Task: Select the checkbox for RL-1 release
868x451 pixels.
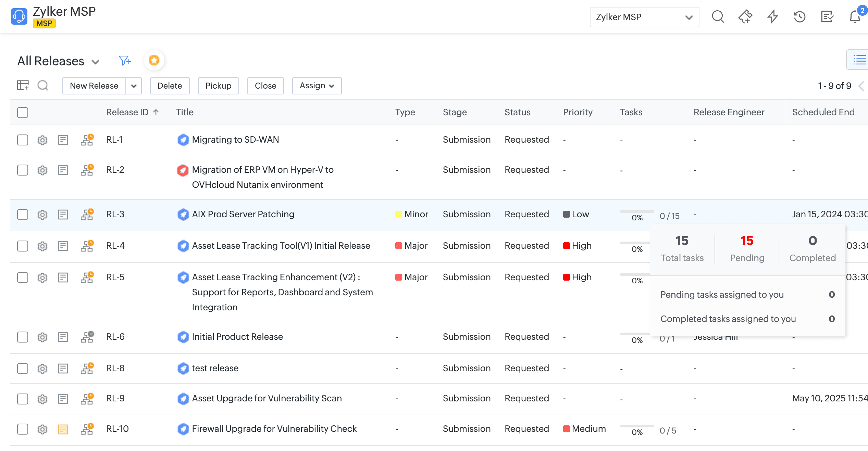Action: pos(23,140)
